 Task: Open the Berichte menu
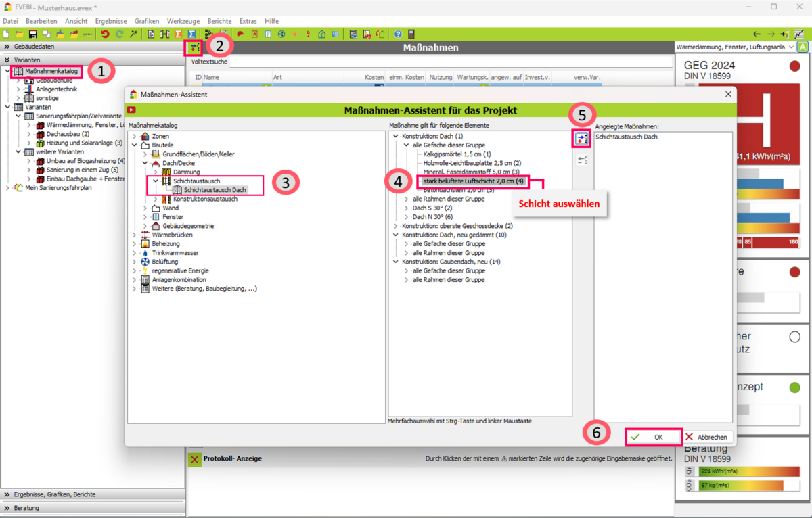point(219,21)
